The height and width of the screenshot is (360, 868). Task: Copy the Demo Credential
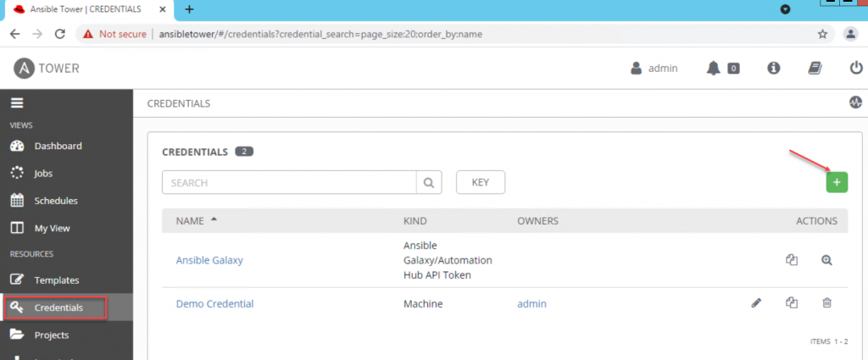(x=792, y=302)
